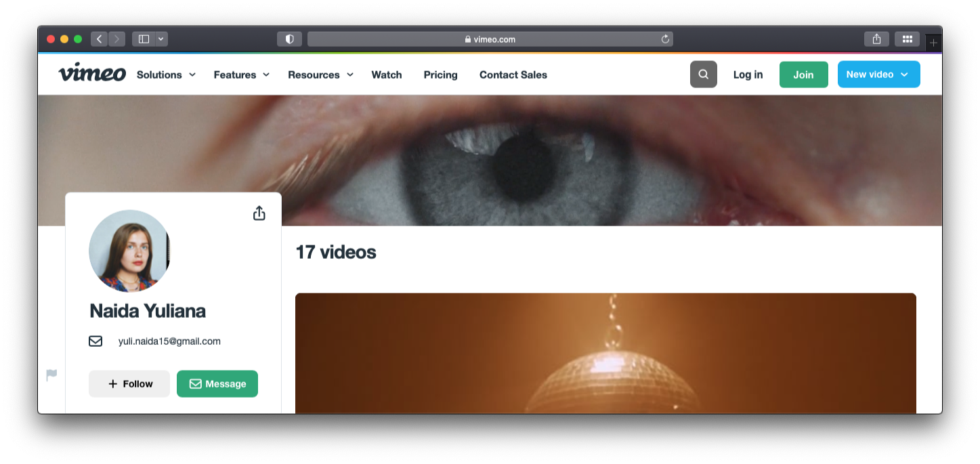Open the disco ball video thumbnail
980x464 pixels.
[605, 353]
